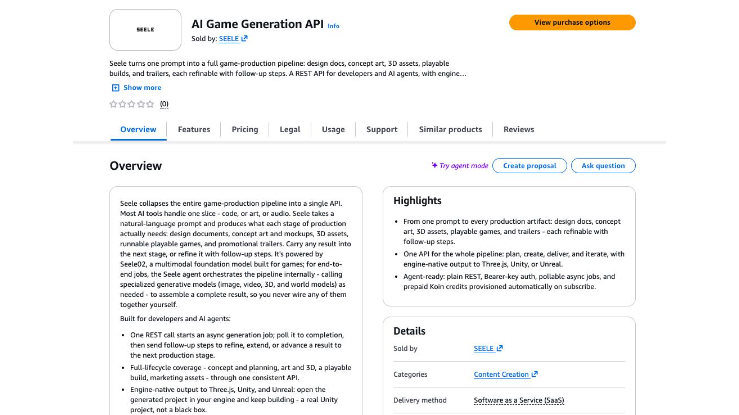Open SEELE link in Details Sold by row

pos(483,349)
